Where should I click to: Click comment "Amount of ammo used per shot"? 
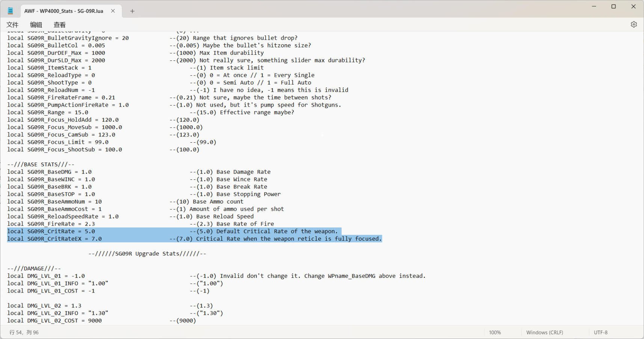237,209
